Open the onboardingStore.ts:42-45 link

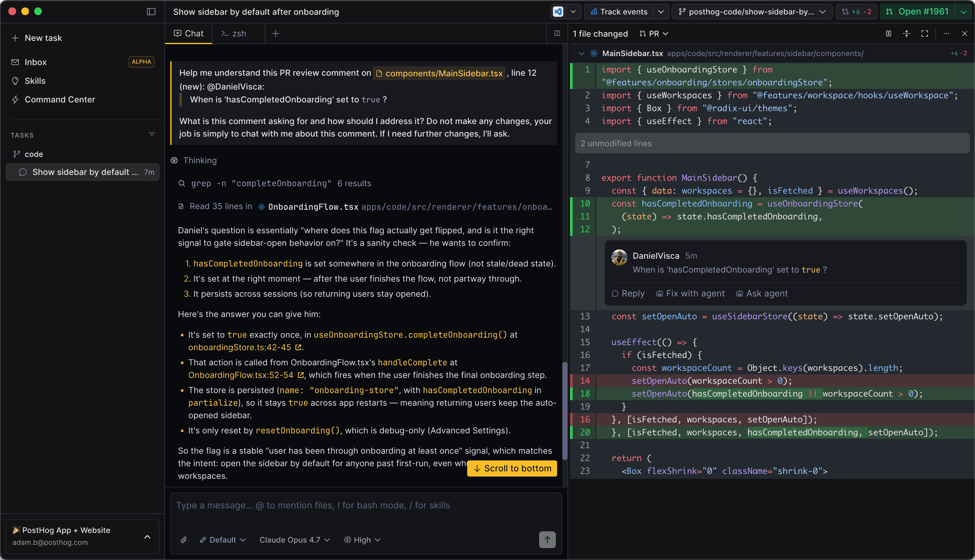tap(245, 347)
